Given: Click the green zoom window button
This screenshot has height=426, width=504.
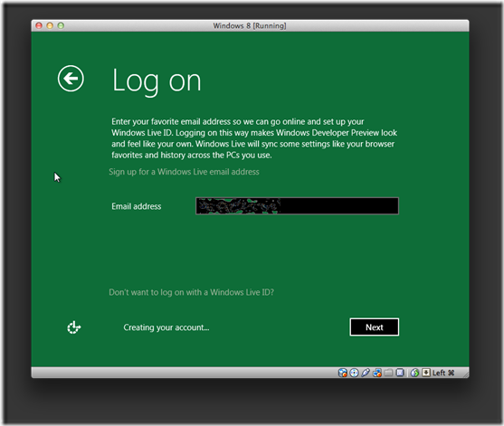Looking at the screenshot, I should [x=61, y=25].
